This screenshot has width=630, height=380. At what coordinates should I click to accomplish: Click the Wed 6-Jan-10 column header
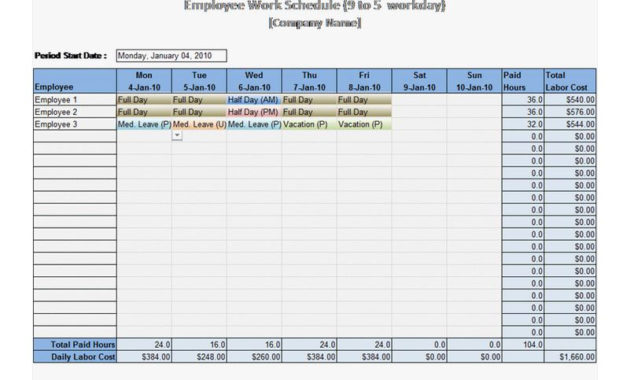coord(254,81)
